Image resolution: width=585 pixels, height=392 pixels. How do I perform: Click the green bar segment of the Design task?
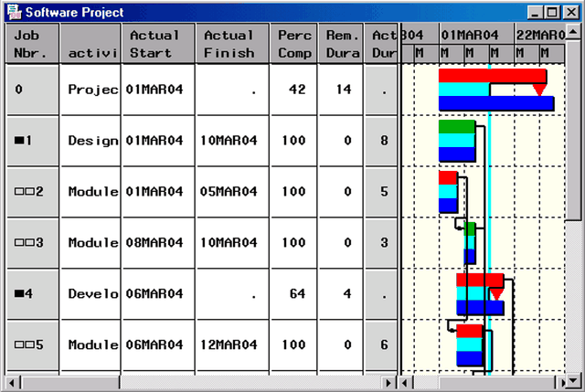pyautogui.click(x=457, y=126)
